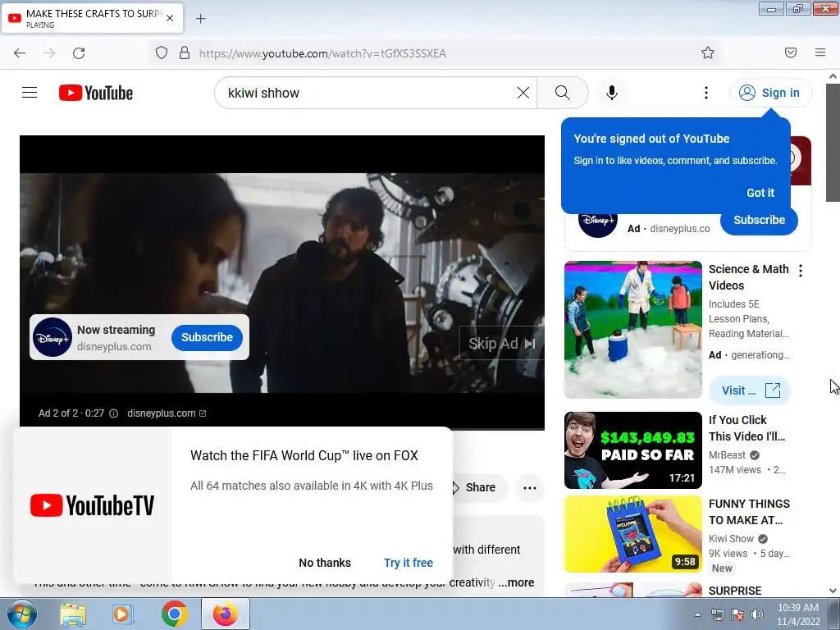Select the MAKE THESE CRAFTS tab

92,18
